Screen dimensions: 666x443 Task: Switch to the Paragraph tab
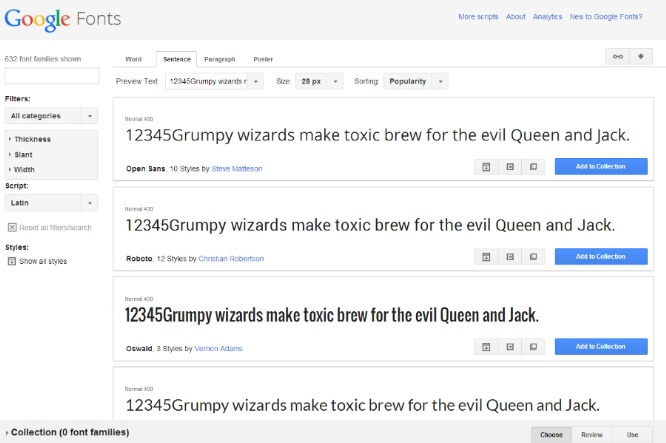[220, 59]
